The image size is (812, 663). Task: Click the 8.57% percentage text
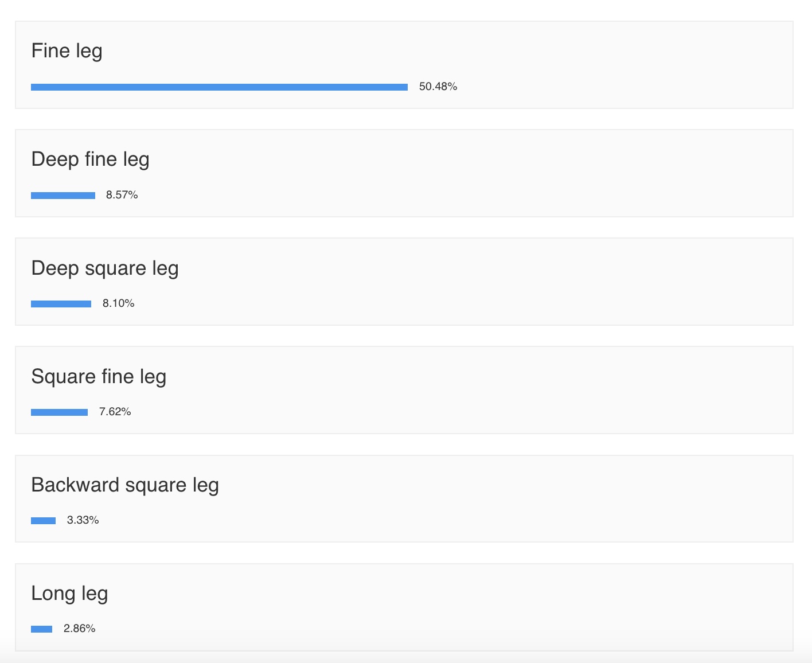122,195
